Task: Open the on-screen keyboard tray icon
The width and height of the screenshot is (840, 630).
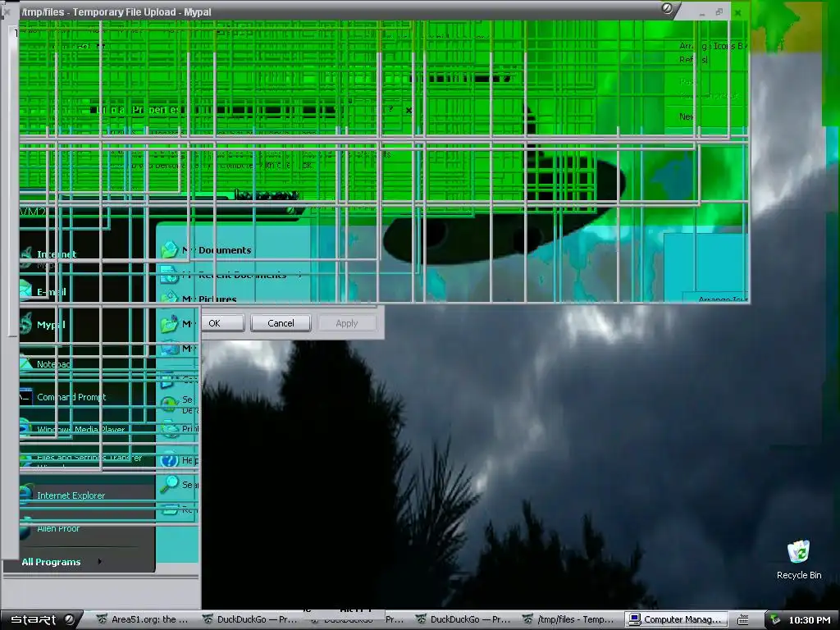Action: [742, 620]
